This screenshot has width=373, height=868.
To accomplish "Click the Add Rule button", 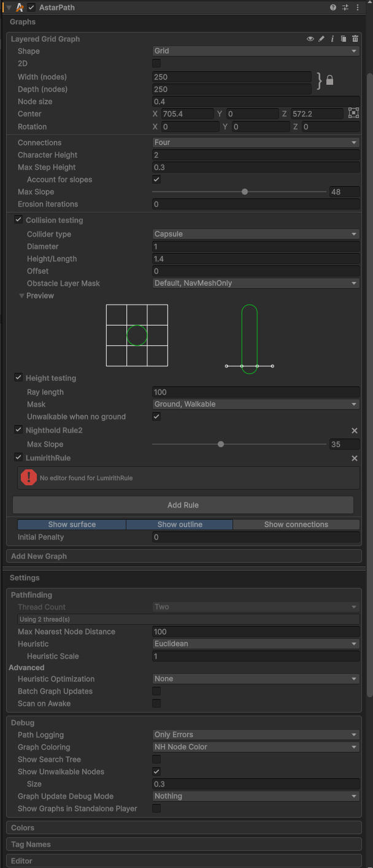I will tap(183, 505).
